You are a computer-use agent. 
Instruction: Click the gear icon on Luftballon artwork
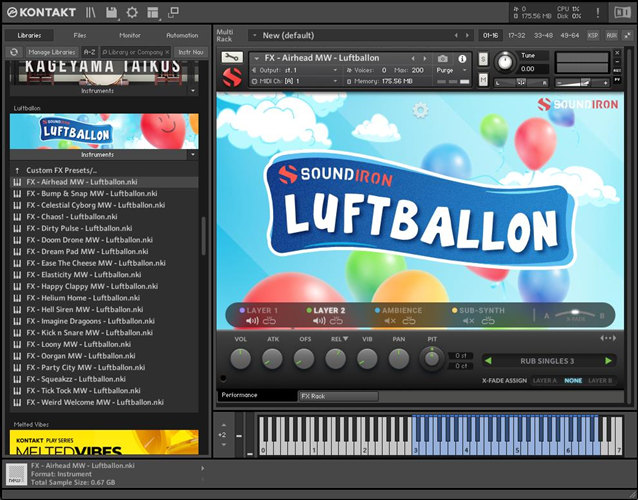pos(421,110)
